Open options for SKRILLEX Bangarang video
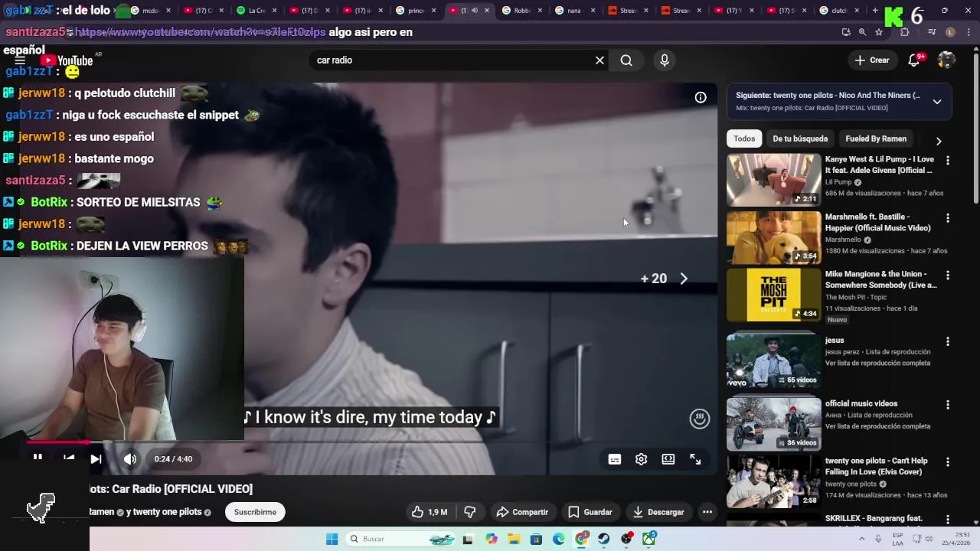The height and width of the screenshot is (551, 980). (x=948, y=520)
